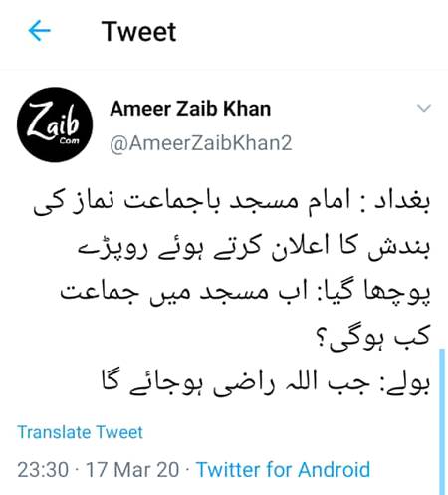This screenshot has height=495, width=448.
Task: Open the @AmeerZaibKhan2 handle
Action: 201,143
